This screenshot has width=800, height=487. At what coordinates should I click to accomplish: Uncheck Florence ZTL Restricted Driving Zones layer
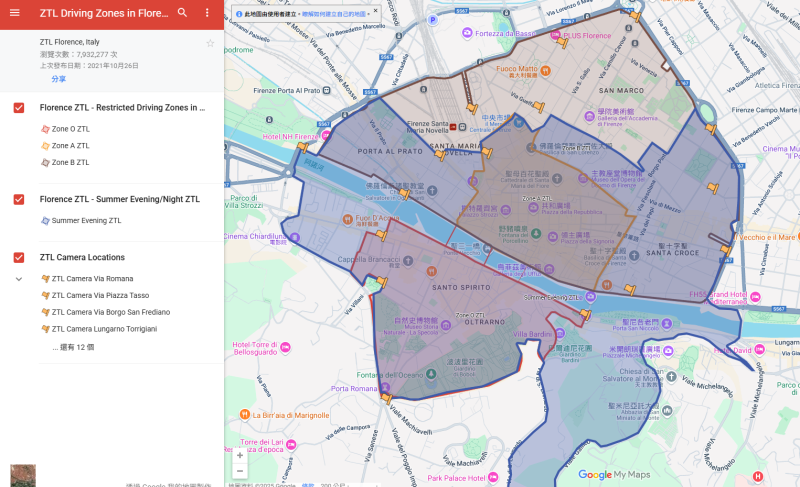pyautogui.click(x=19, y=107)
